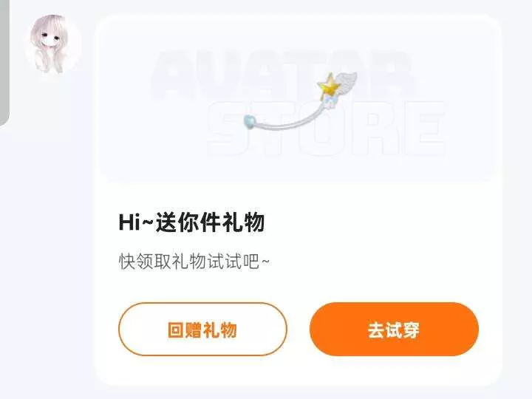Tap the golden star on the gift wand
The image size is (532, 399).
328,85
